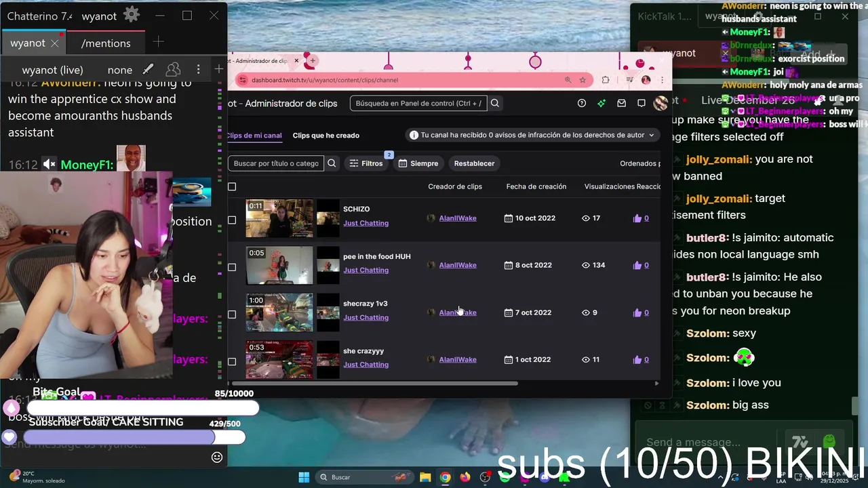Click the muted speaker icon beside MoneyF1
This screenshot has width=868, height=488.
pyautogui.click(x=49, y=164)
